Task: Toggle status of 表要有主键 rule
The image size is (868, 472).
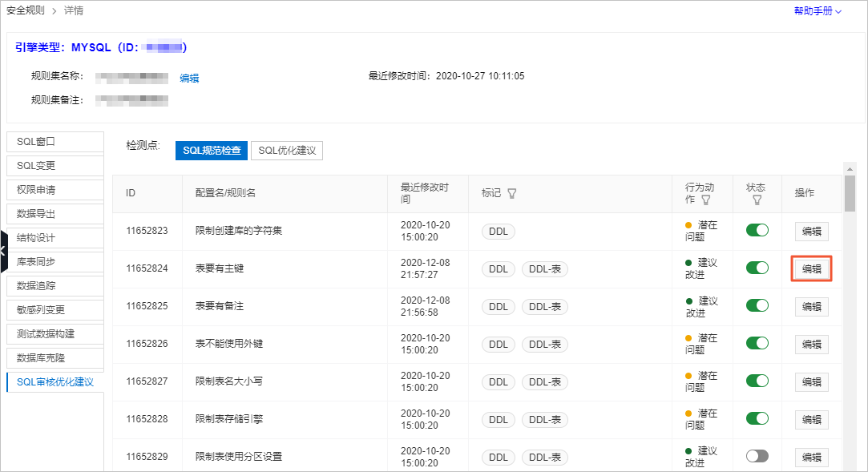Action: point(757,268)
